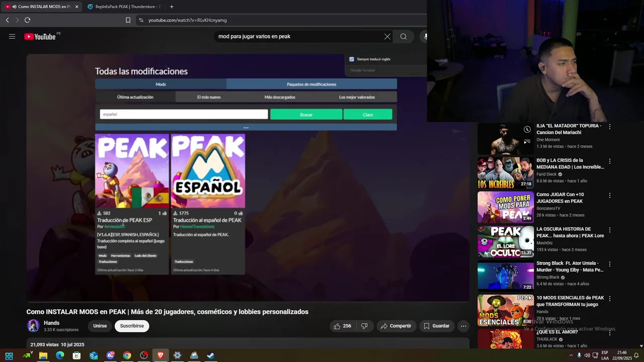Click the Suscribirse button

point(132,326)
